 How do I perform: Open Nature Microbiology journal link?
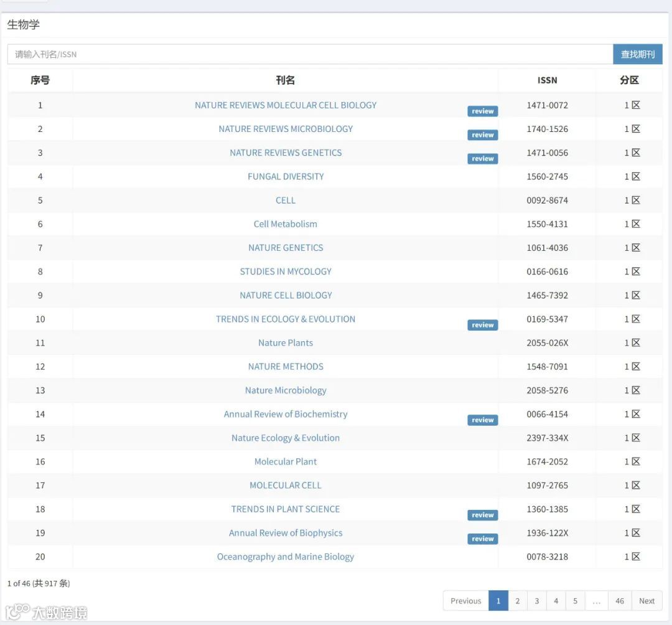pos(286,390)
